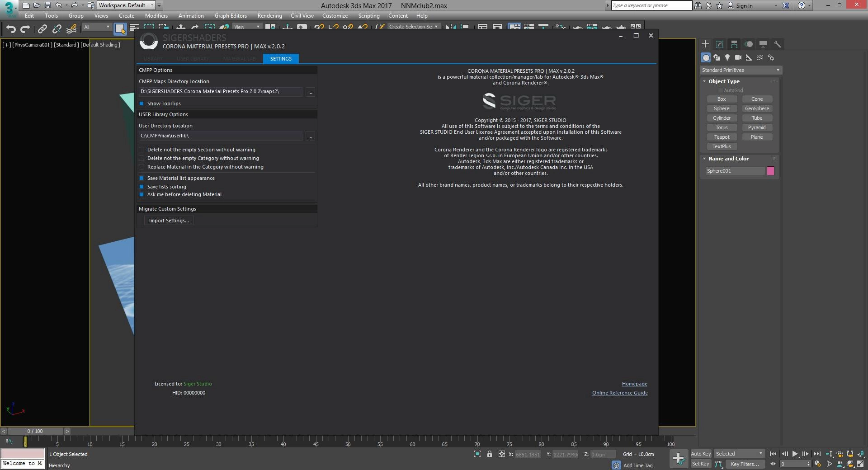The image size is (868, 470).
Task: Toggle Save Material list appearance checkbox
Action: point(142,178)
